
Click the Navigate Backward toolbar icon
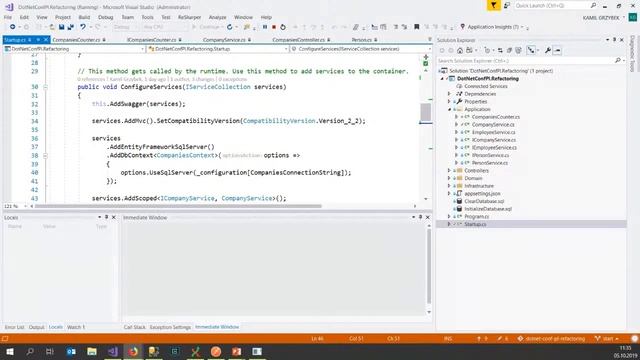click(x=13, y=27)
